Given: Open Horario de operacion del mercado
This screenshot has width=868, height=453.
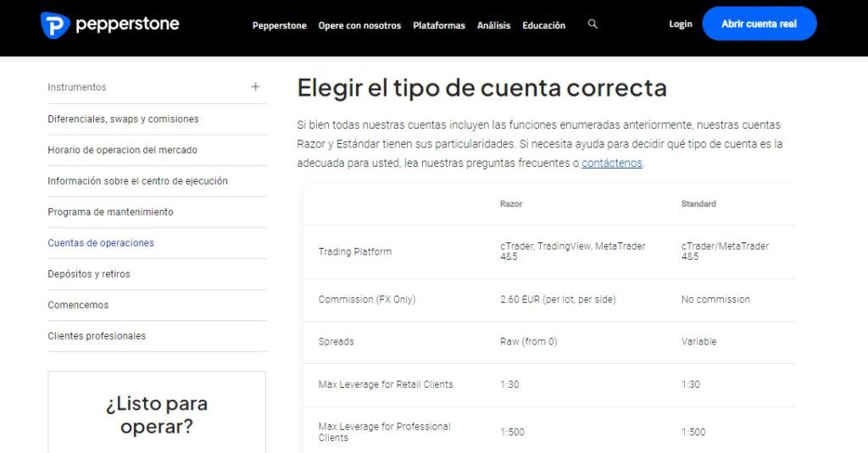Looking at the screenshot, I should coord(122,150).
